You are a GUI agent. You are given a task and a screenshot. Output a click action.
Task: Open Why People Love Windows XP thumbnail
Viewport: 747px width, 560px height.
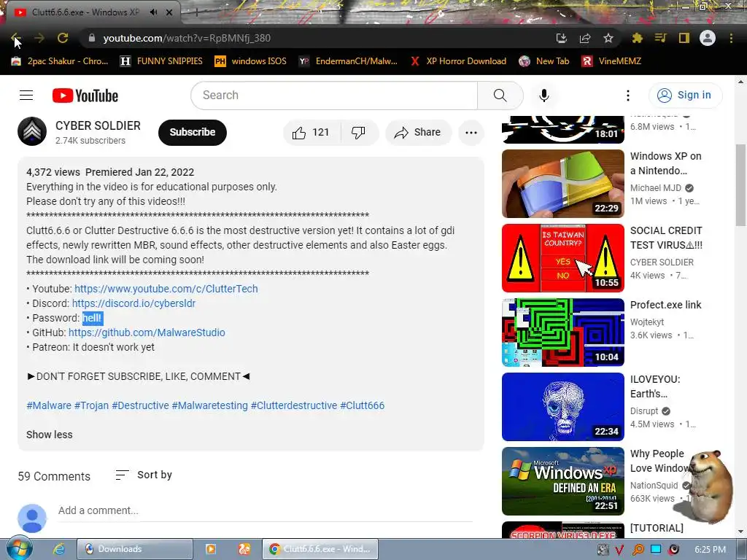point(562,481)
